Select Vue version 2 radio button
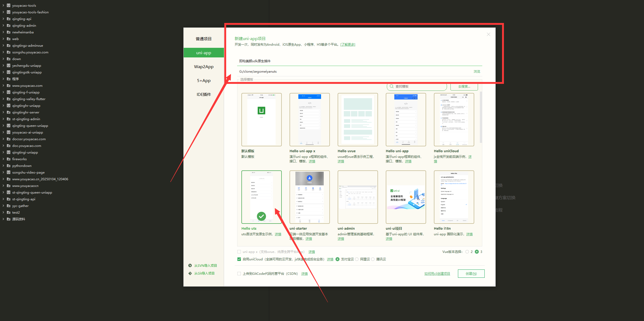 tap(467, 252)
